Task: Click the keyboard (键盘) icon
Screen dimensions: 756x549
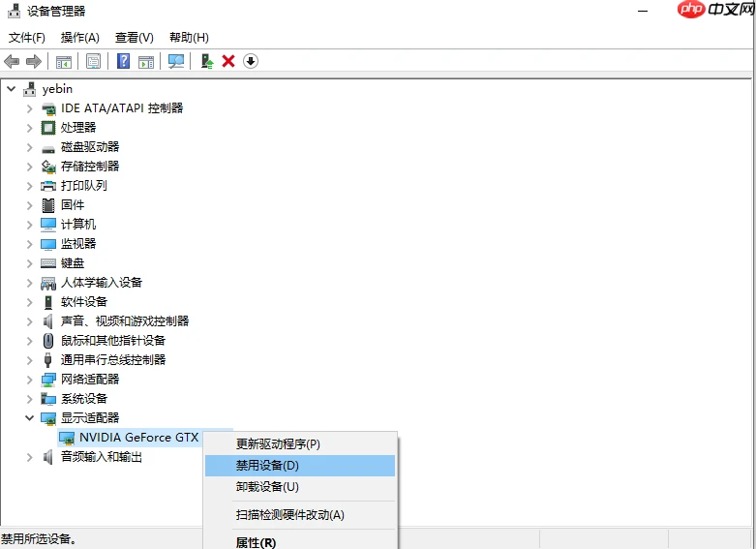Action: [48, 263]
